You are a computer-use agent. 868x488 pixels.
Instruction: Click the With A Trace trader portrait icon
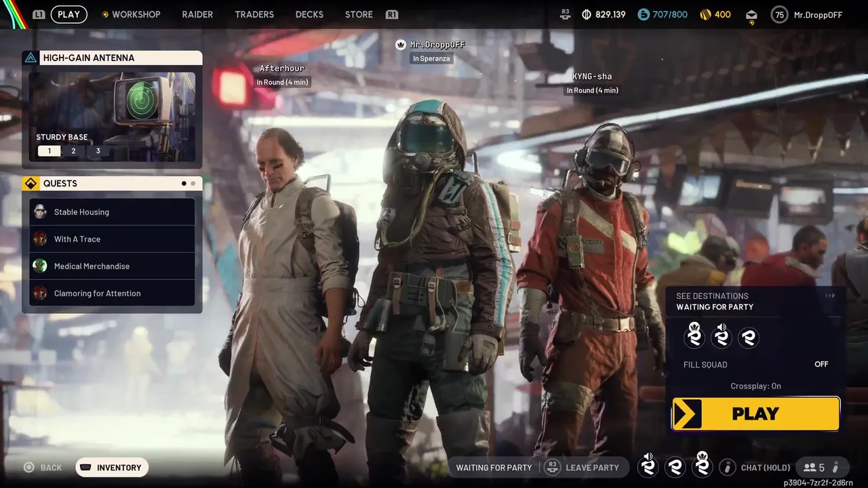(x=40, y=239)
